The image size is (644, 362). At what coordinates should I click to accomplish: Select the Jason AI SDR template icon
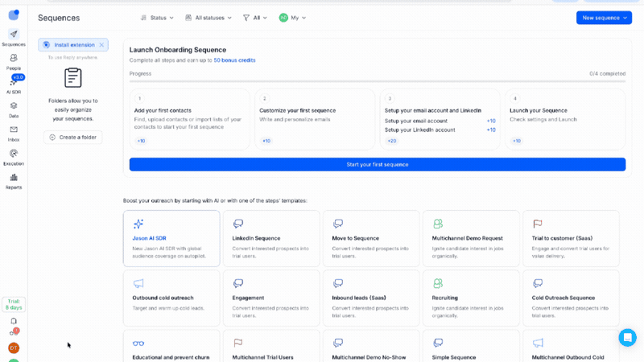point(138,224)
